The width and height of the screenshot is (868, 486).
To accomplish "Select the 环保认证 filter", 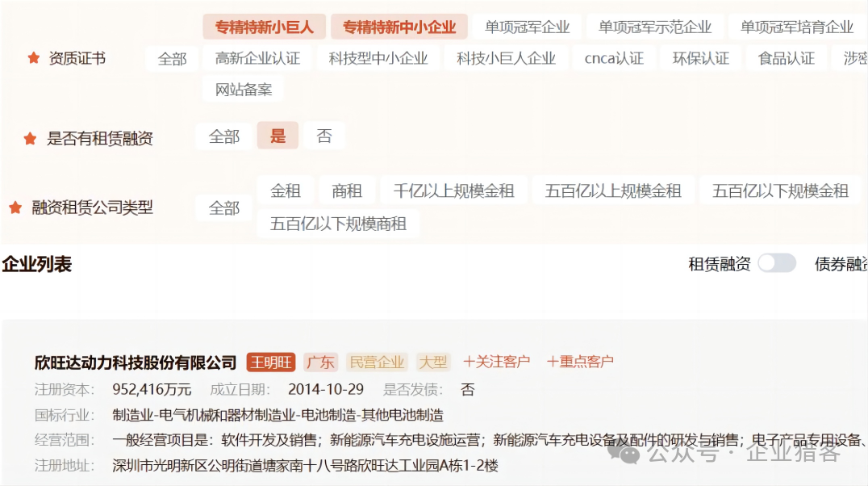I will (700, 58).
